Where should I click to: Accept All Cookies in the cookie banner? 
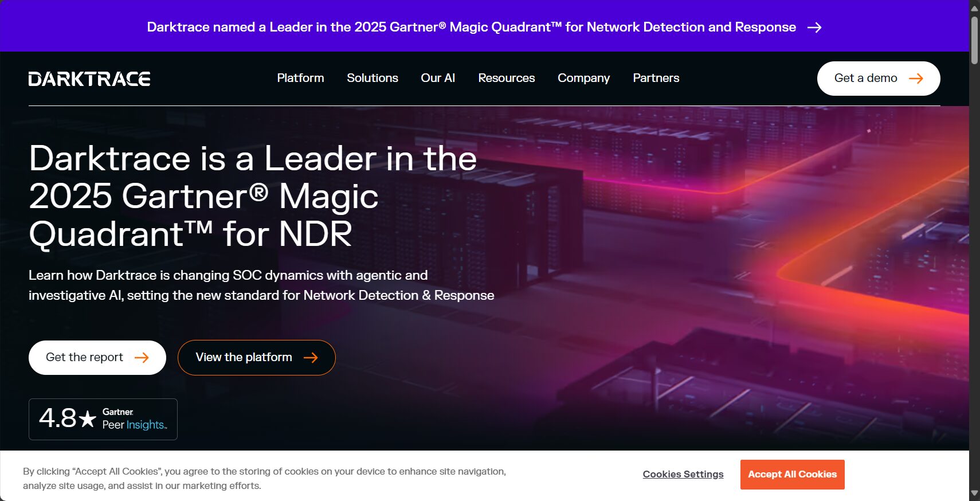coord(793,475)
